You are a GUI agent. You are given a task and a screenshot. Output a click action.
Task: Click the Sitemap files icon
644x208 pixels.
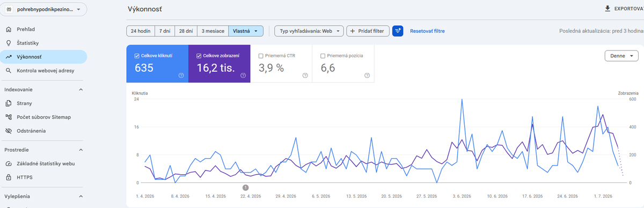(x=8, y=117)
